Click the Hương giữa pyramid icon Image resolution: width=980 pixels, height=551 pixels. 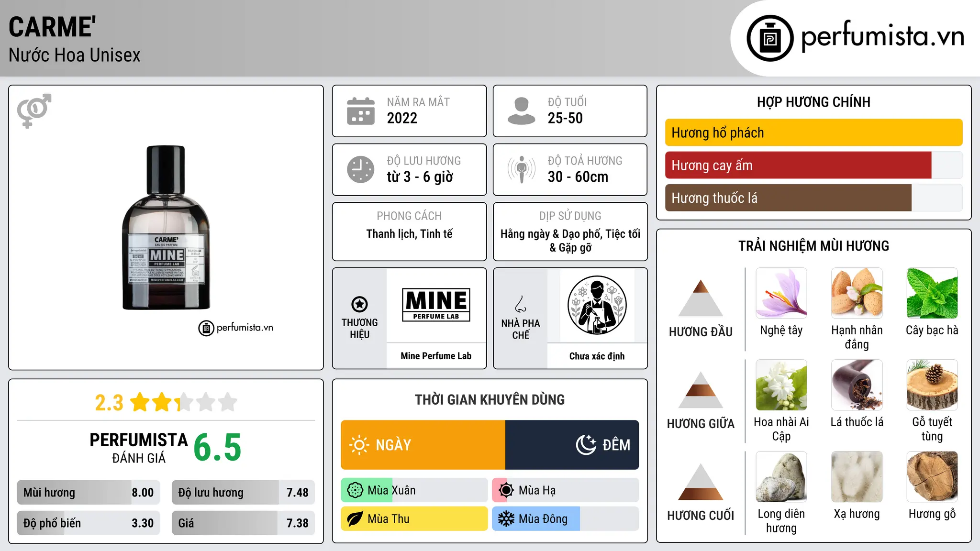click(701, 390)
